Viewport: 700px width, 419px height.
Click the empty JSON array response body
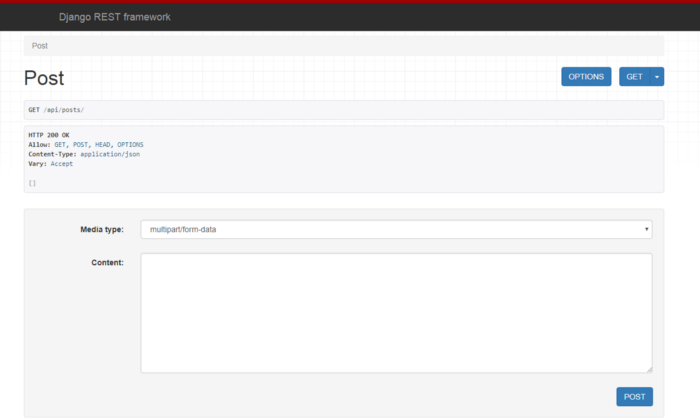point(32,183)
